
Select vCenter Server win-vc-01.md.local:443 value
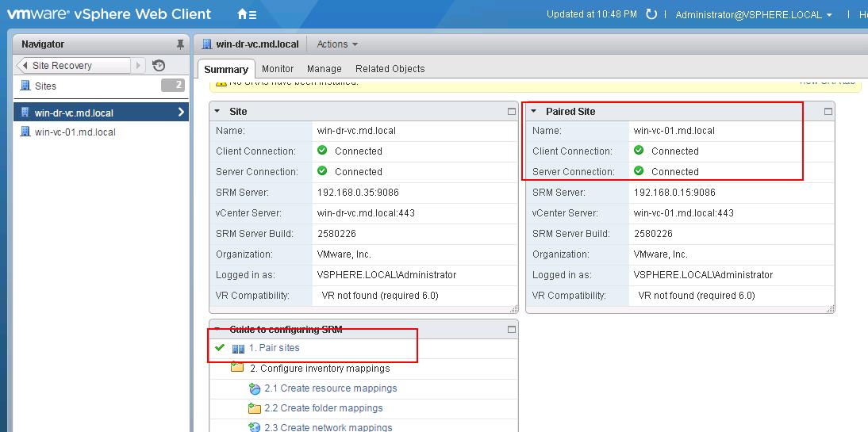(684, 213)
